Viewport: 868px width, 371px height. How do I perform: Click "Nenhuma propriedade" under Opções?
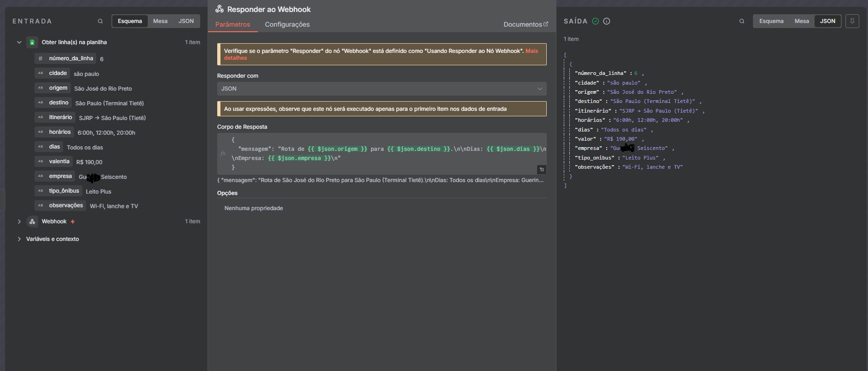tap(254, 208)
